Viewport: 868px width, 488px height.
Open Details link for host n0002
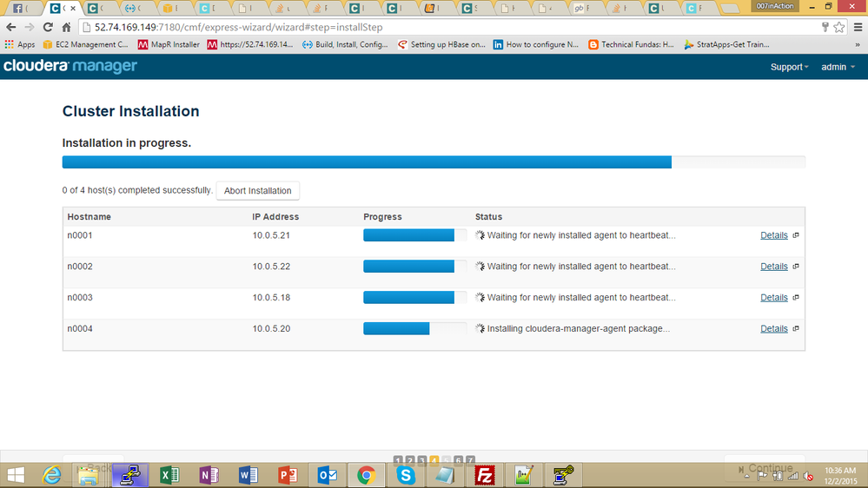tap(774, 266)
